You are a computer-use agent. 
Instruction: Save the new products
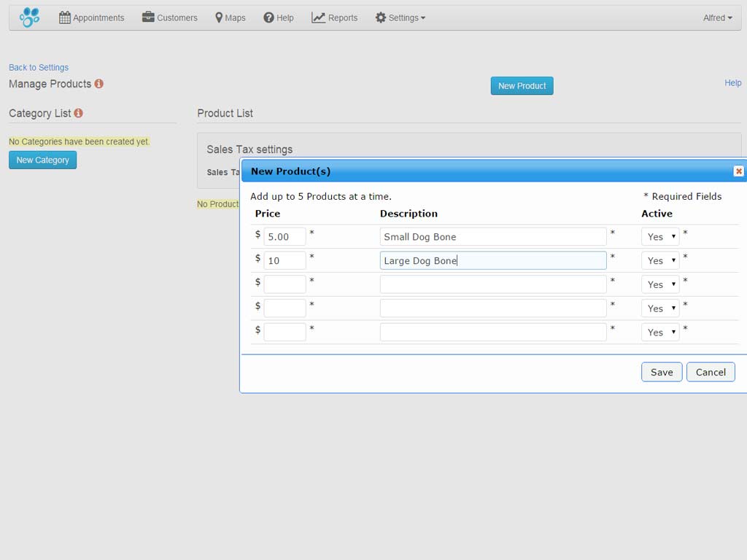tap(661, 372)
